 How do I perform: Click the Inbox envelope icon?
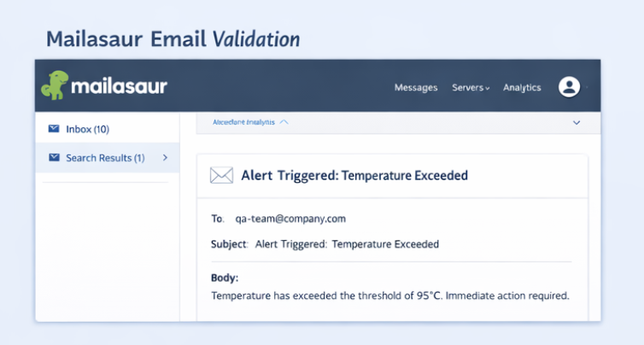[54, 129]
